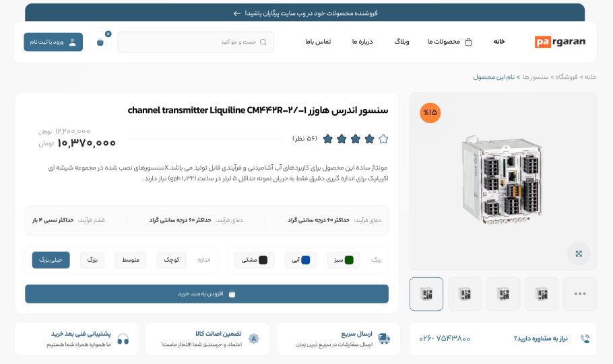Select size بزرگ
Screen dimensions: 613x364
pos(92,260)
